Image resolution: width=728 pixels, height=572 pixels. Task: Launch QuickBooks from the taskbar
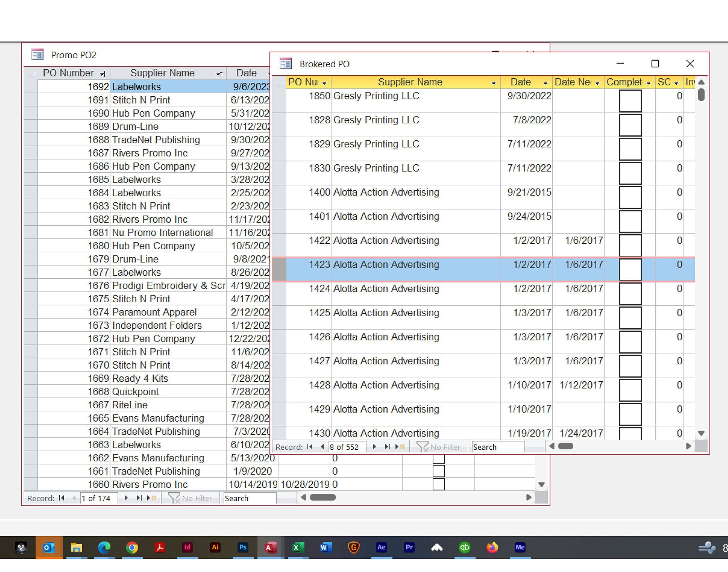point(465,547)
